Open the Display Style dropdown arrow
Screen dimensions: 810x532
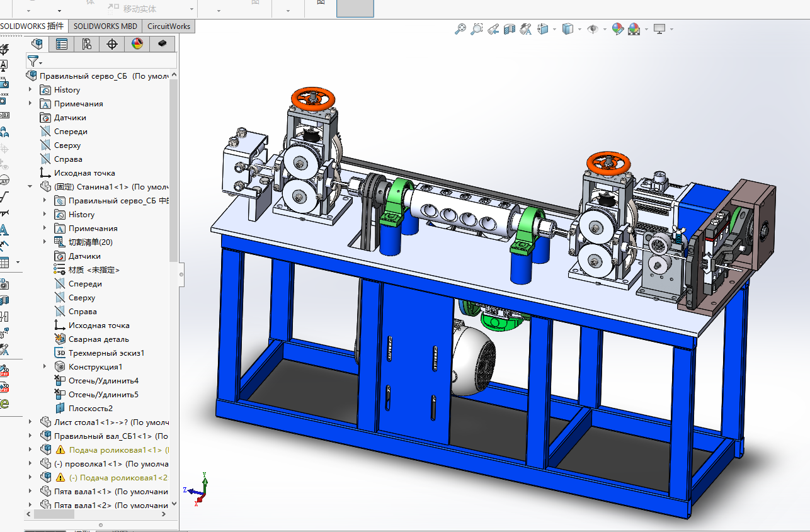[x=578, y=29]
